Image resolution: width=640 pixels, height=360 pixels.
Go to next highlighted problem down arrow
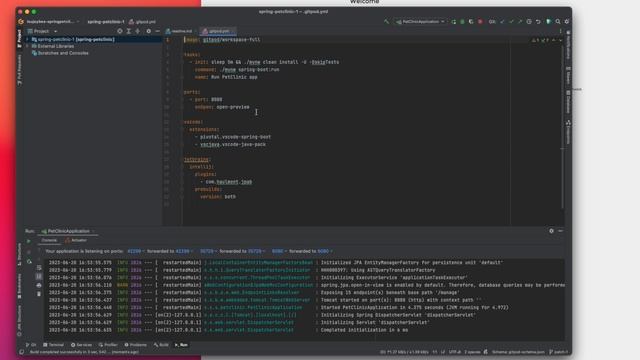(x=560, y=40)
